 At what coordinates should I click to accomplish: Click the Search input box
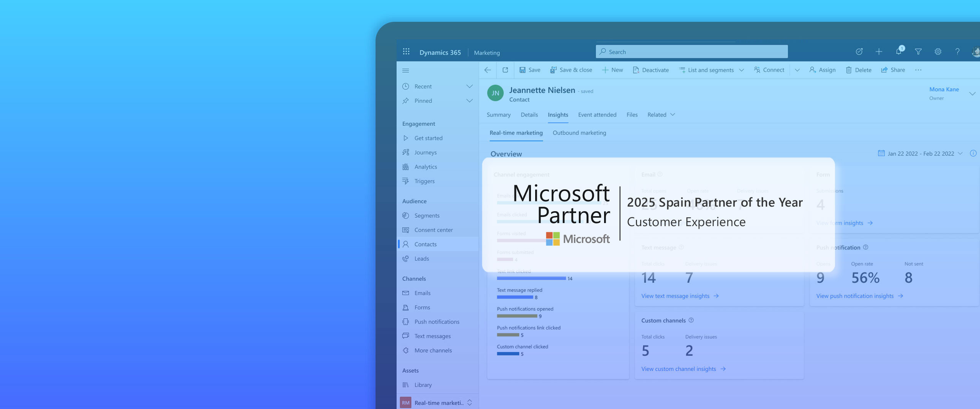coord(691,52)
